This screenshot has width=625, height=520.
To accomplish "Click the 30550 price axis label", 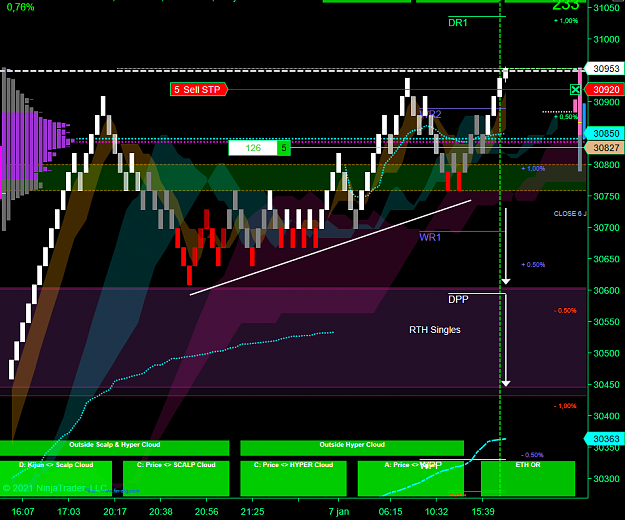I will click(x=606, y=322).
